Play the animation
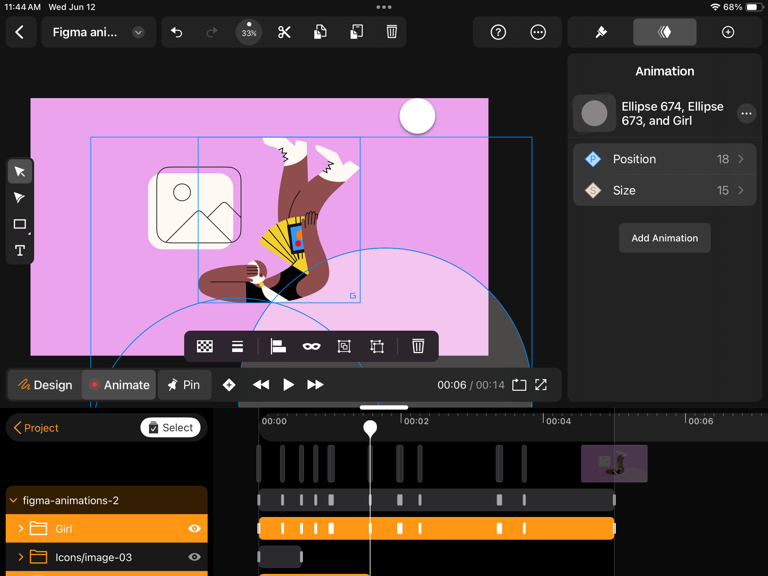The image size is (768, 576). 288,385
